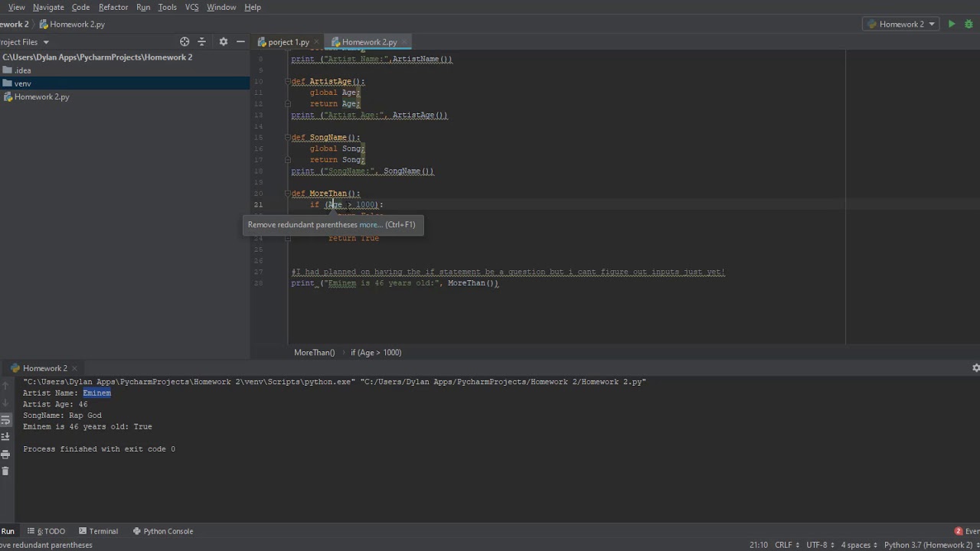Screen dimensions: 980x551
Task: Open the Help menu
Action: pyautogui.click(x=253, y=7)
